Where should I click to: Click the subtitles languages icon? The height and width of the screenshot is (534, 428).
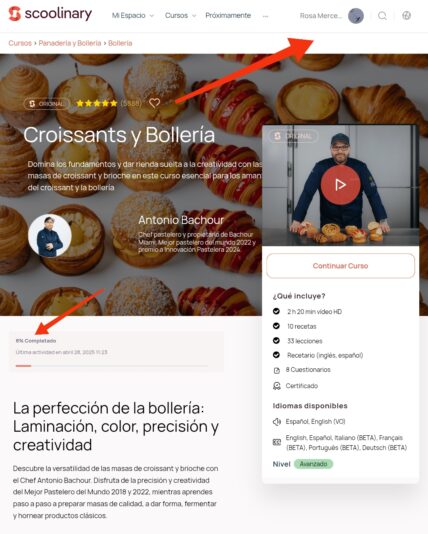[276, 442]
